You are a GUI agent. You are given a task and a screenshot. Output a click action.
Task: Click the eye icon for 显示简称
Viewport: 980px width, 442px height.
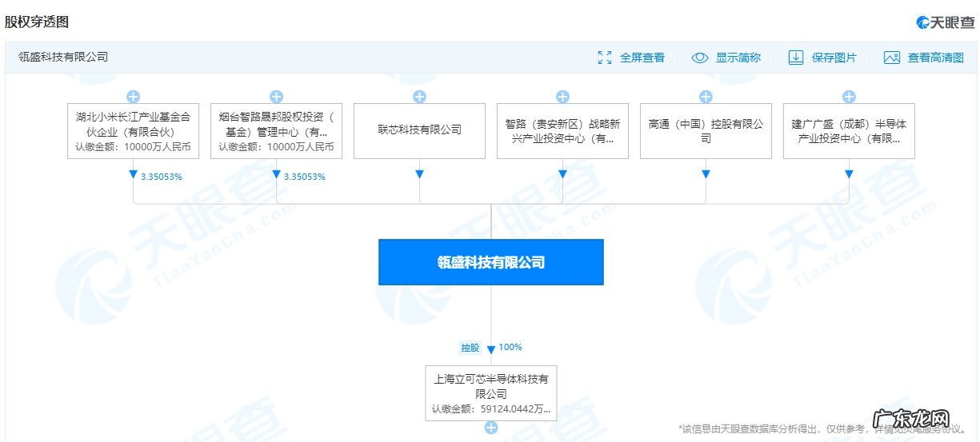pos(700,58)
